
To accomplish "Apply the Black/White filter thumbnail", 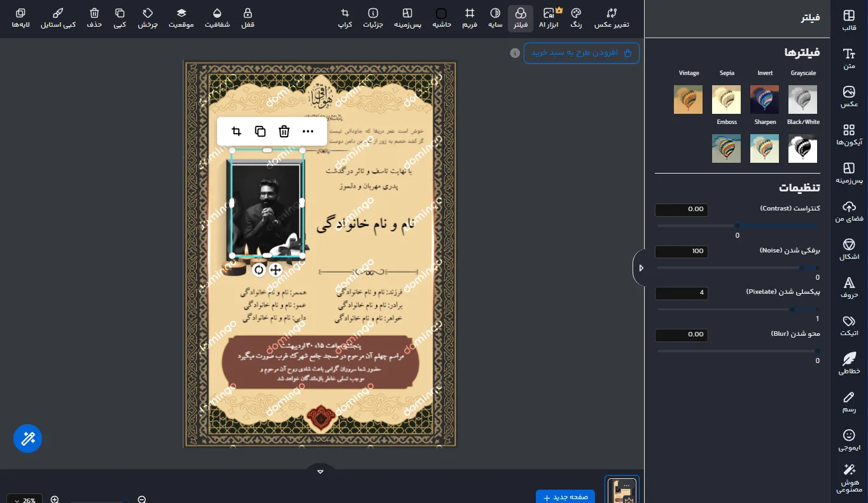I will pyautogui.click(x=802, y=148).
